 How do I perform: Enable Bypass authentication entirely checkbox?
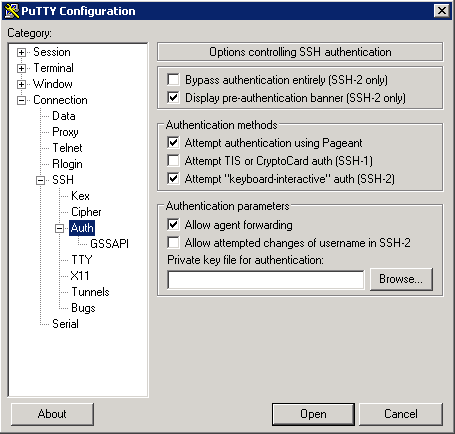(173, 80)
